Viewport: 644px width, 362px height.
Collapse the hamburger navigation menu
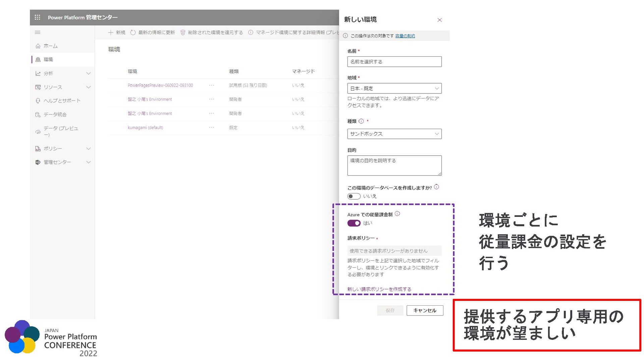coord(38,33)
